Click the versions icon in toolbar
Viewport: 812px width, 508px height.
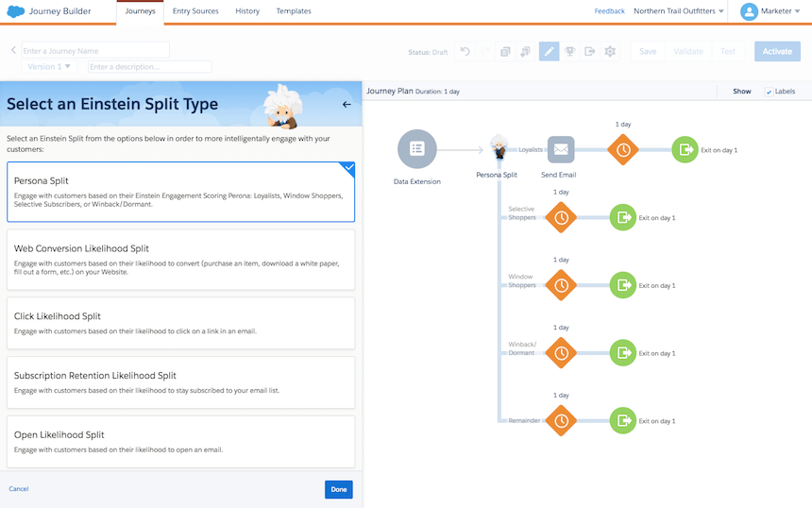(526, 51)
